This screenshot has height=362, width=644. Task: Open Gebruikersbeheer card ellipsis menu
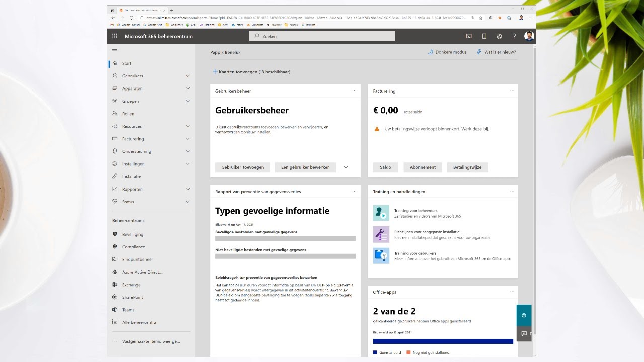click(354, 90)
